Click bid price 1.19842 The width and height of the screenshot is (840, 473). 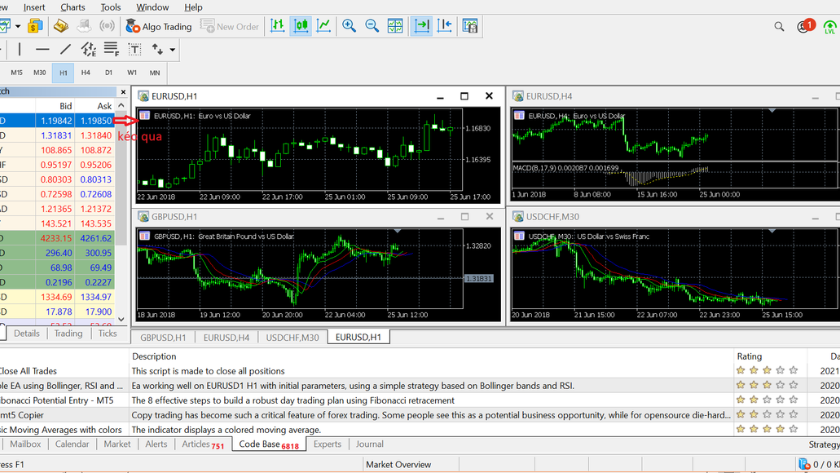56,121
